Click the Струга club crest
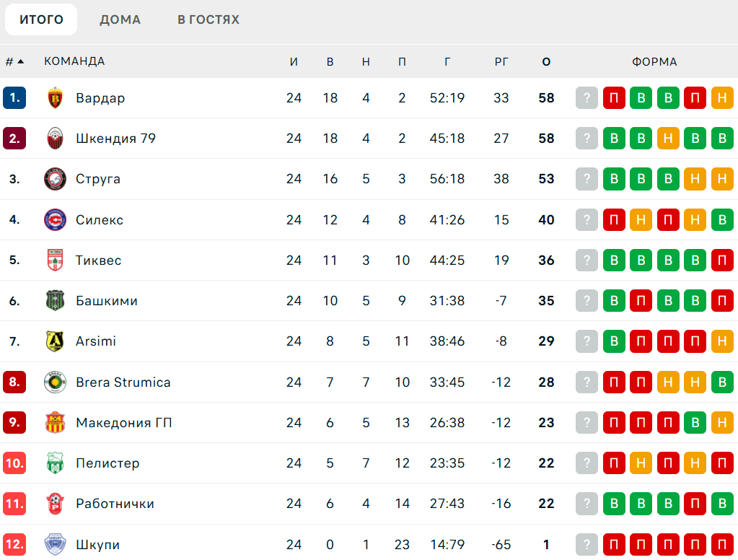Image resolution: width=738 pixels, height=560 pixels. pyautogui.click(x=55, y=179)
